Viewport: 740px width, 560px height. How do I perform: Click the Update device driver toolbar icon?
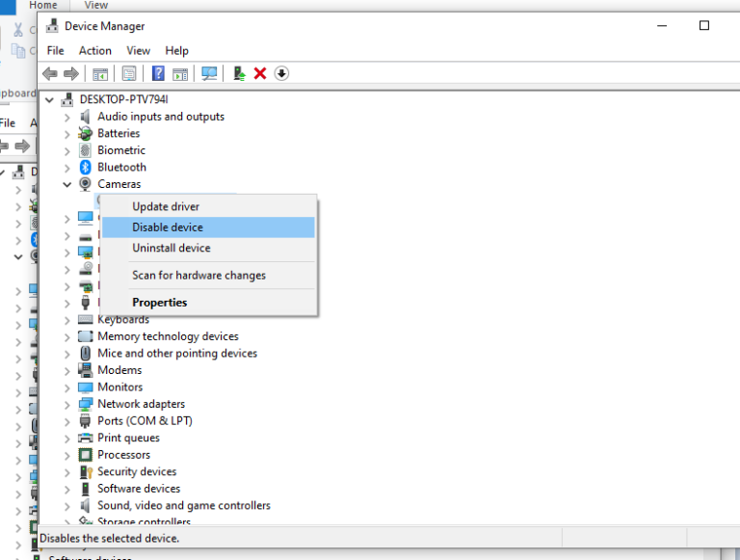(x=239, y=73)
